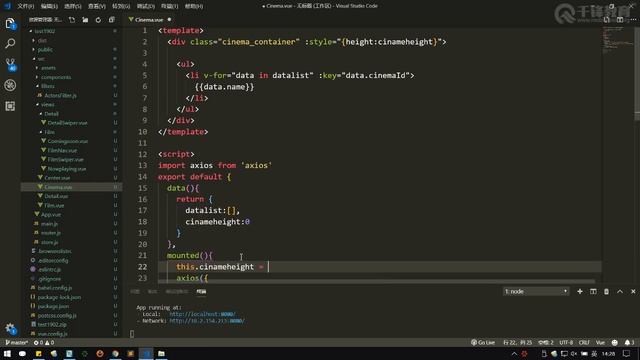Screen dimensions: 640x360
Task: Click New File icon in explorer header
Action: [x=72, y=20]
